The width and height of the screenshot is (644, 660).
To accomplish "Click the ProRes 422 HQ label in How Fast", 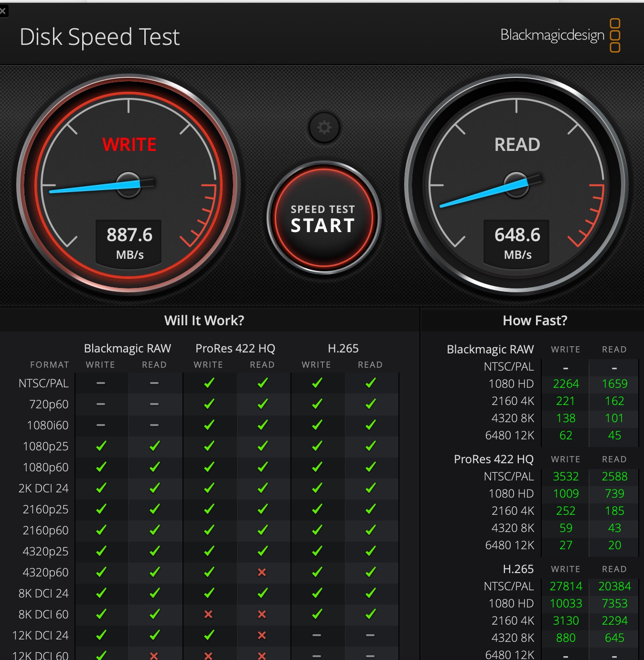I will [x=494, y=459].
